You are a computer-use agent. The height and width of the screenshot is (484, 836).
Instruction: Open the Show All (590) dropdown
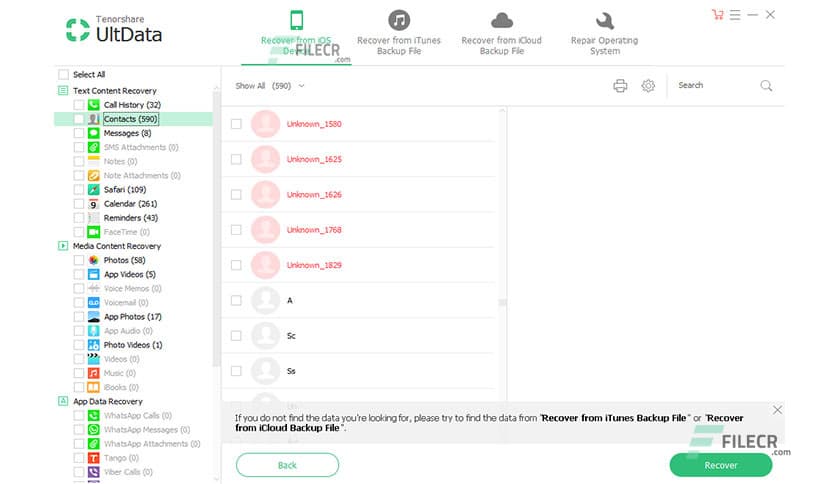tap(270, 86)
